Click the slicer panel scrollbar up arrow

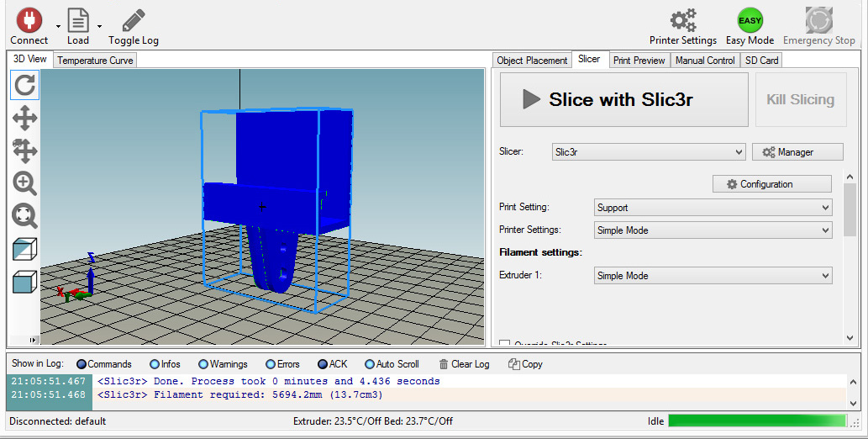850,177
